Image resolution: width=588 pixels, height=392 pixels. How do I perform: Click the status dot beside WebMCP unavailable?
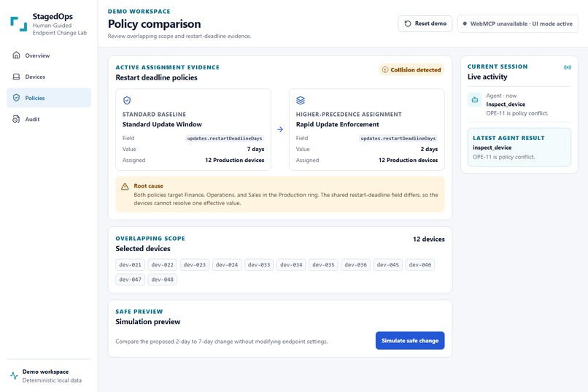pos(465,23)
